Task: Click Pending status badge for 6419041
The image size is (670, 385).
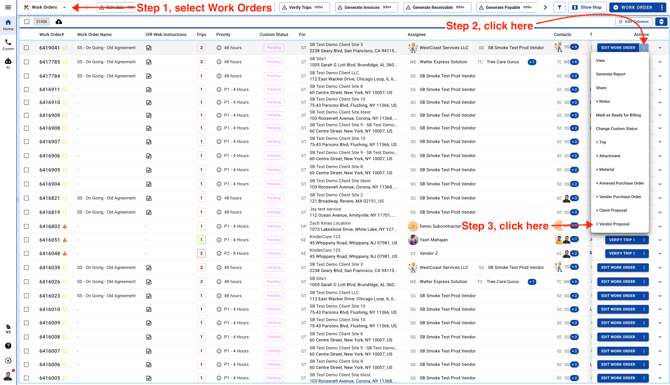Action: [274, 48]
